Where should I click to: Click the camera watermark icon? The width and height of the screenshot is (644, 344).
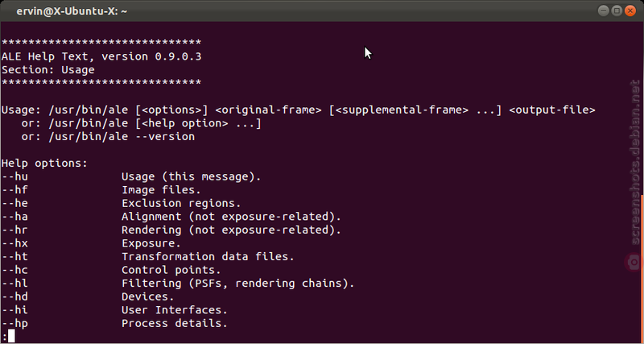click(x=634, y=262)
